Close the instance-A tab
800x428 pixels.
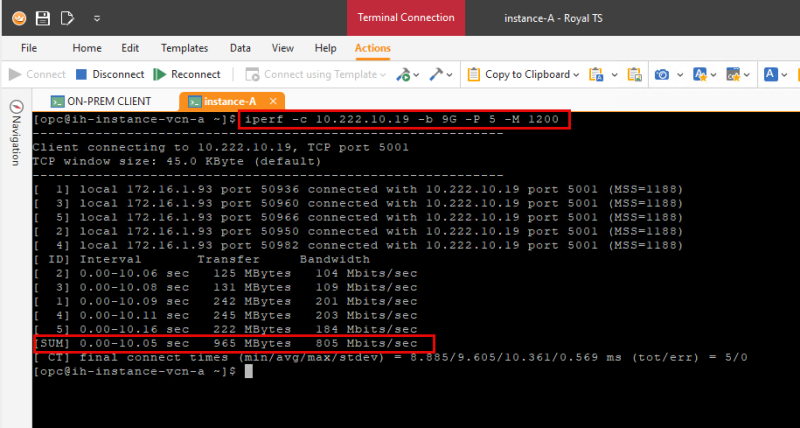(x=273, y=101)
